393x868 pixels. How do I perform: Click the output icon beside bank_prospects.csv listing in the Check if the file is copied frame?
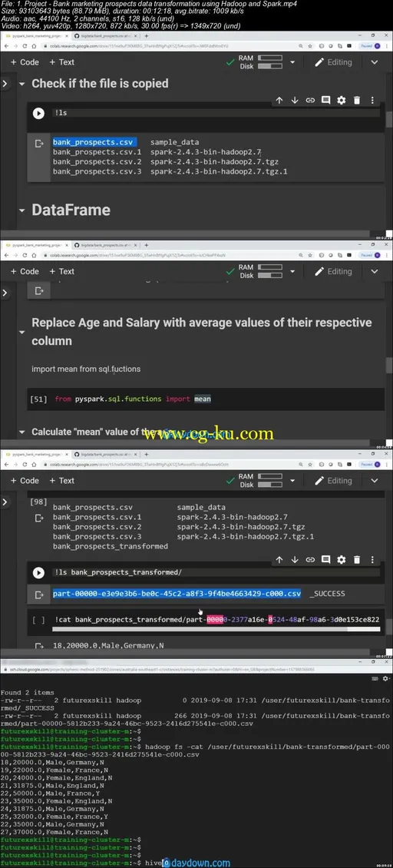coord(39,144)
